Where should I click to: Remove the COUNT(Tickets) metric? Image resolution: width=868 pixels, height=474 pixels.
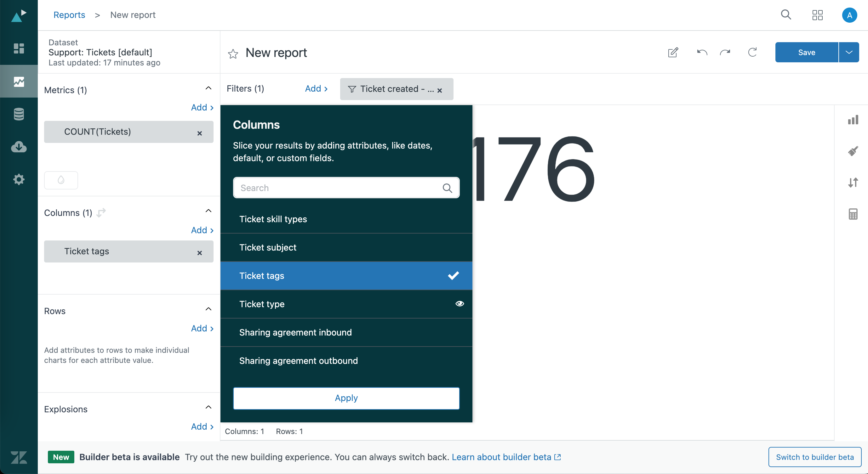coord(199,133)
